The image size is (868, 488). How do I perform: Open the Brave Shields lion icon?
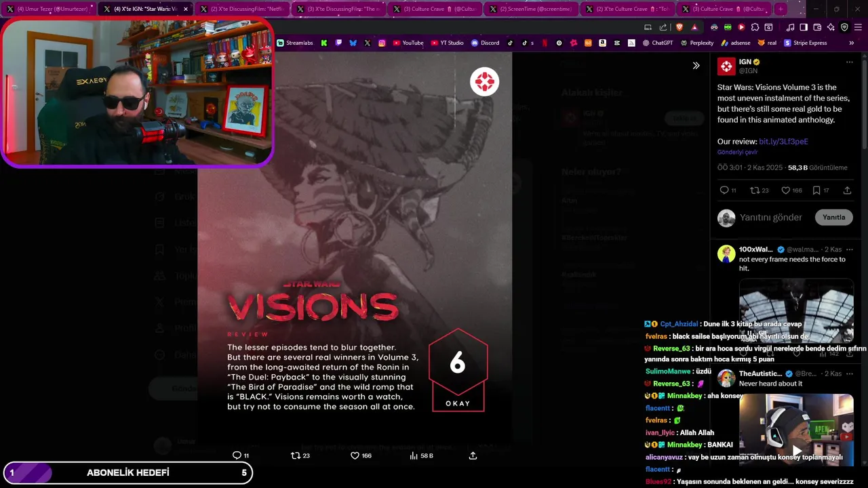(679, 27)
